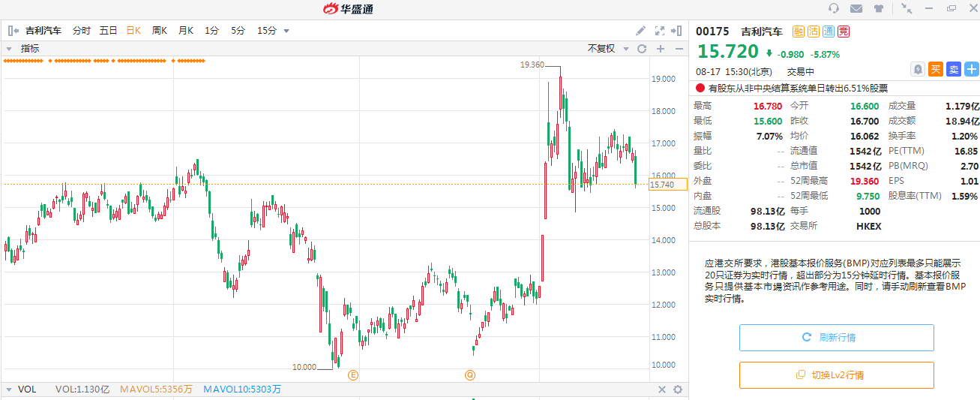Click the VOL:1.130亿 label
980x400 pixels.
pos(82,389)
